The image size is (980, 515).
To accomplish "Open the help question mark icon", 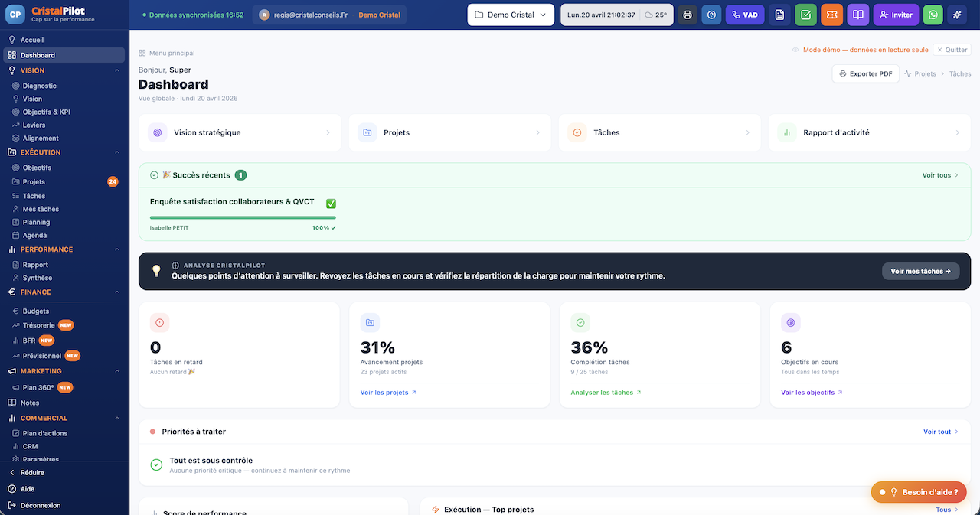I will [711, 15].
